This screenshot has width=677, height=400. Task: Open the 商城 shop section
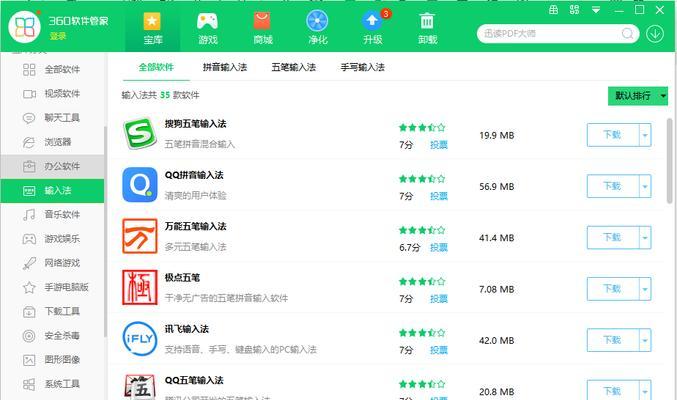[263, 28]
